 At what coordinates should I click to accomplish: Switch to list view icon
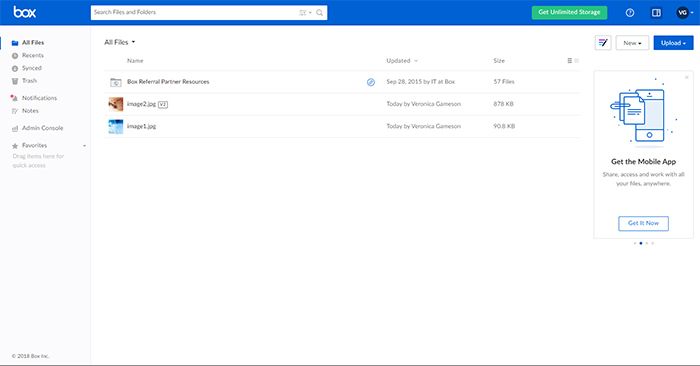coord(570,61)
